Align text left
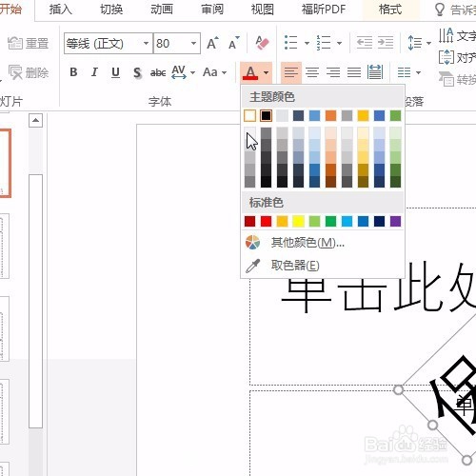The height and width of the screenshot is (476, 476). coord(291,72)
